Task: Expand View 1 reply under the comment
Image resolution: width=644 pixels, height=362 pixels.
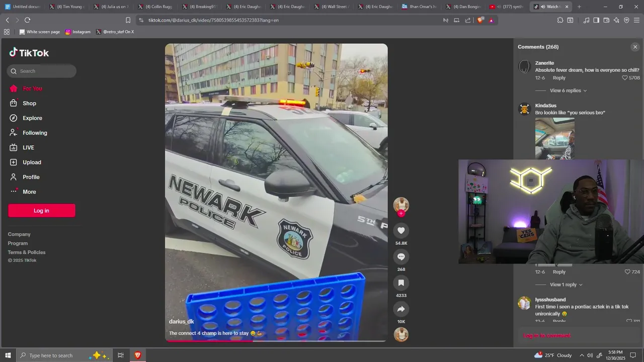Action: (567, 285)
